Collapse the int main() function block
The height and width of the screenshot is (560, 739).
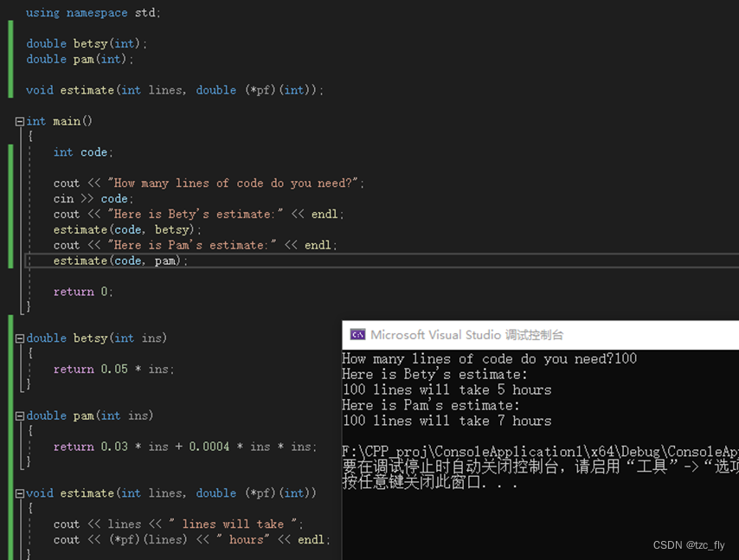tap(20, 122)
